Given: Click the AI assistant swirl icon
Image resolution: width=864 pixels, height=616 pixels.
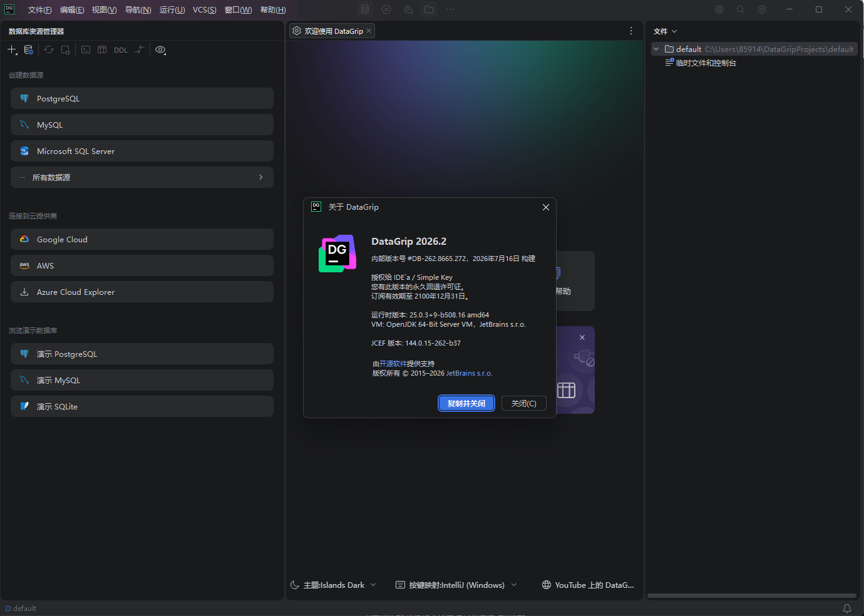Looking at the screenshot, I should [x=719, y=9].
